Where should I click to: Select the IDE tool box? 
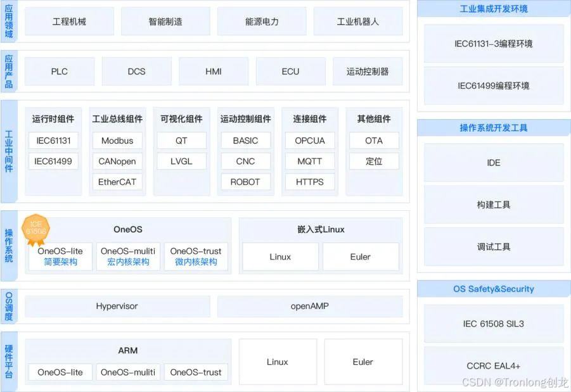click(x=494, y=163)
